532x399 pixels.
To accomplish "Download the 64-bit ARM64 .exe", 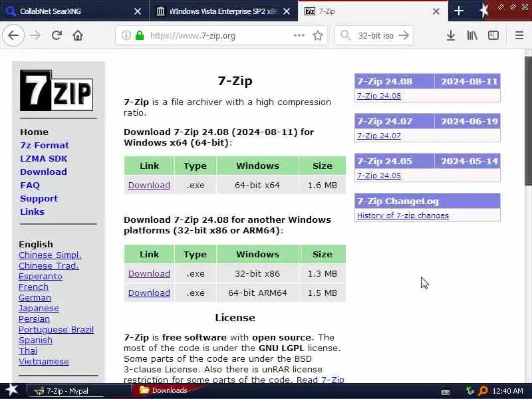I will click(x=149, y=293).
